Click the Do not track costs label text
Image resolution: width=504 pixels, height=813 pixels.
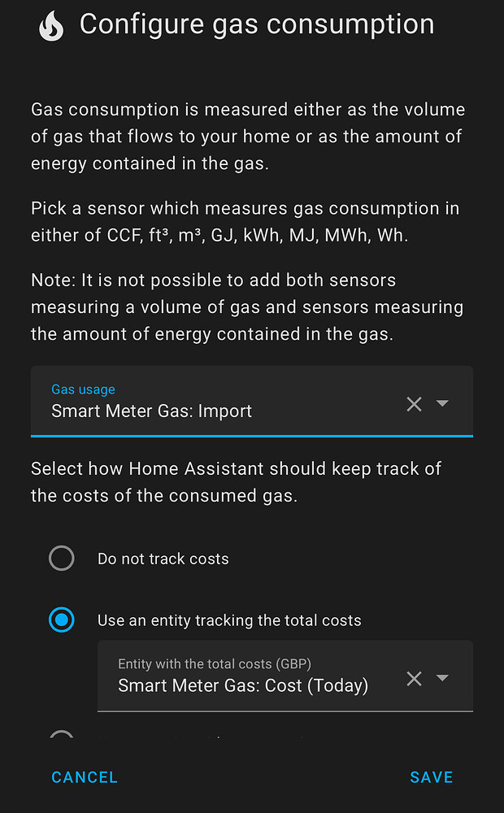163,559
